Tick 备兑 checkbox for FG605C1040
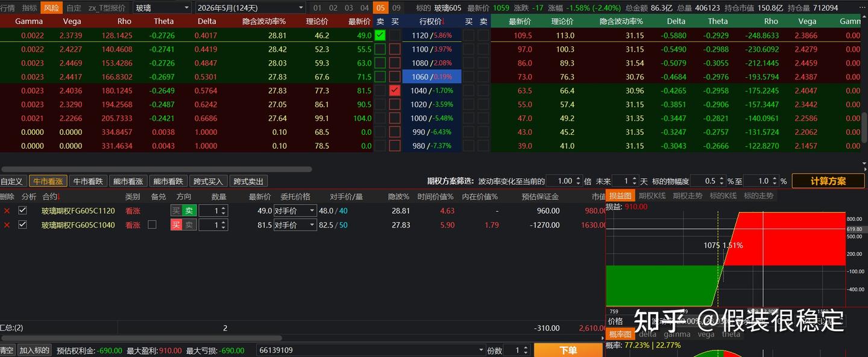Screen dimensions: 868x357 click(x=152, y=225)
